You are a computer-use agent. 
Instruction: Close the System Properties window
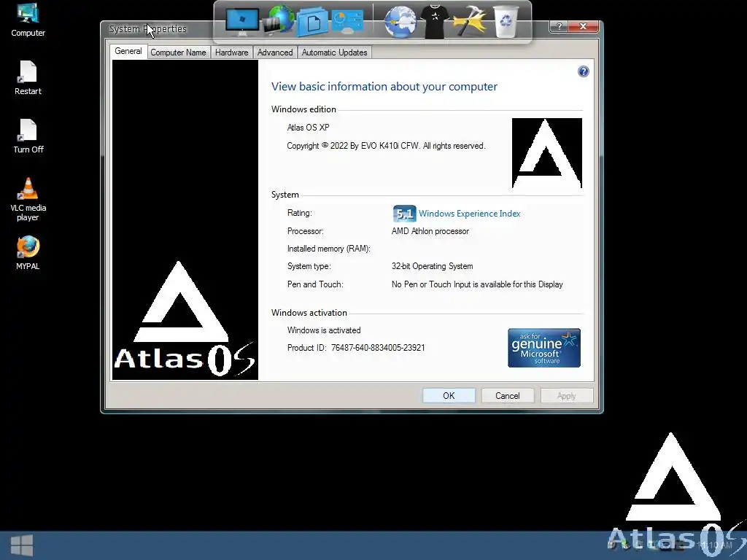584,27
